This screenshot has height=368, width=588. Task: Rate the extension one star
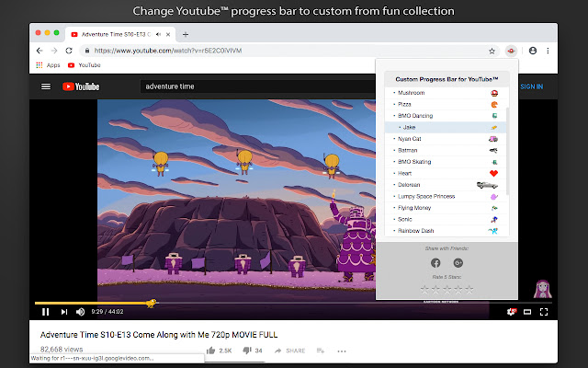click(x=424, y=289)
